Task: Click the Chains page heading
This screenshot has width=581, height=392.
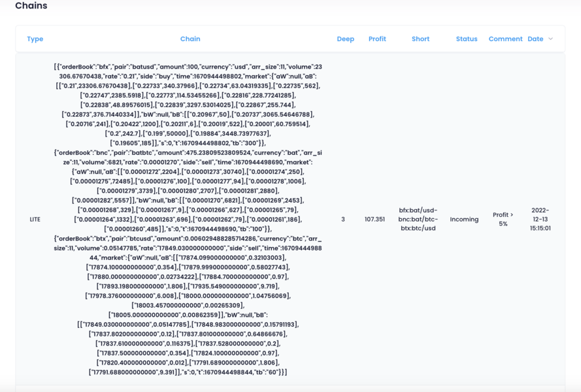Action: coord(31,6)
